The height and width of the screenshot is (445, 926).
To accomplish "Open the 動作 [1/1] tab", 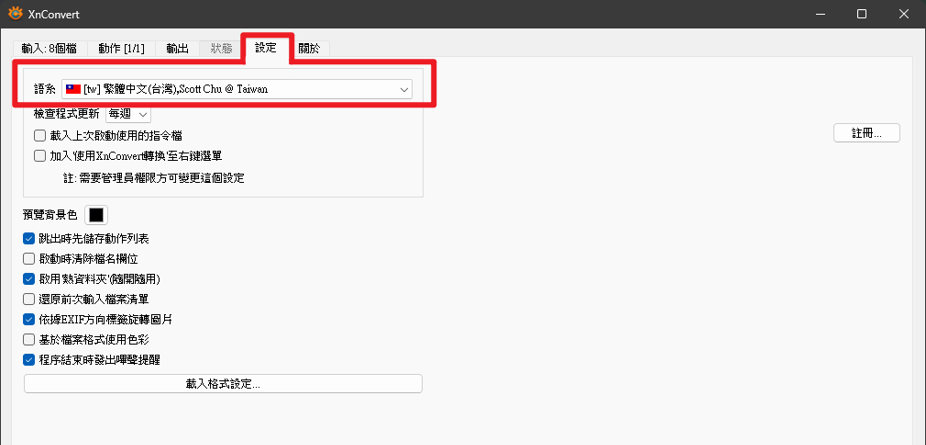I will (122, 48).
